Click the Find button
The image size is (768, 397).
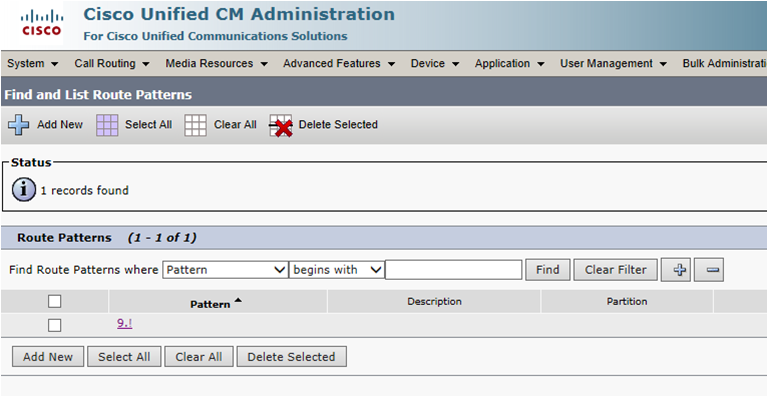click(x=548, y=270)
